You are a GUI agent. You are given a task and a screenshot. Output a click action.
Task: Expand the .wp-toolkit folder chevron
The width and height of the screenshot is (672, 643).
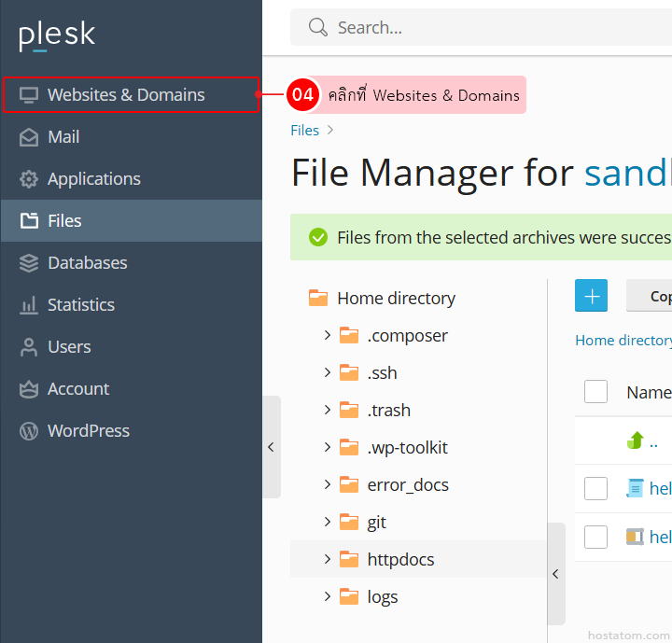click(x=328, y=447)
